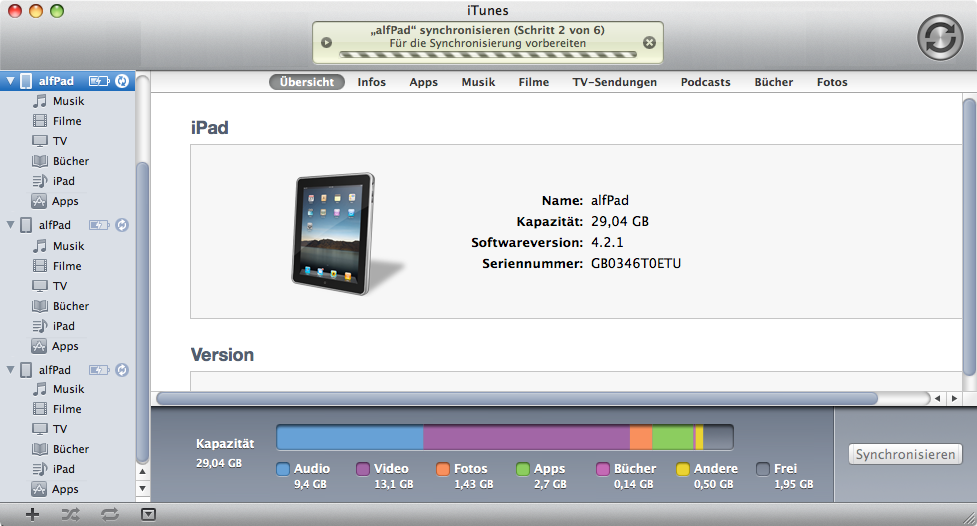977x526 pixels.
Task: Click the horizontal scrollbar's right arrow
Action: 954,398
